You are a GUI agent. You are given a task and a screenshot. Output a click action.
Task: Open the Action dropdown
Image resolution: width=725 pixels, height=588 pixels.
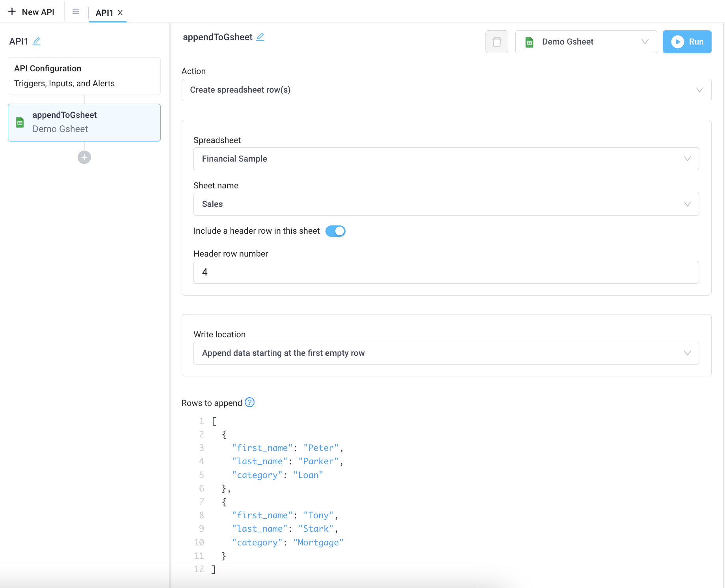tap(446, 90)
